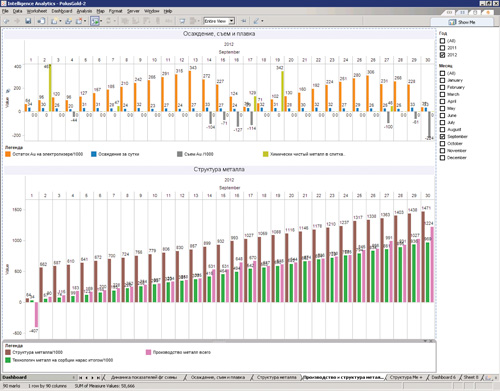Check the August month checkbox
Image resolution: width=500 pixels, height=391 pixels.
pos(442,129)
